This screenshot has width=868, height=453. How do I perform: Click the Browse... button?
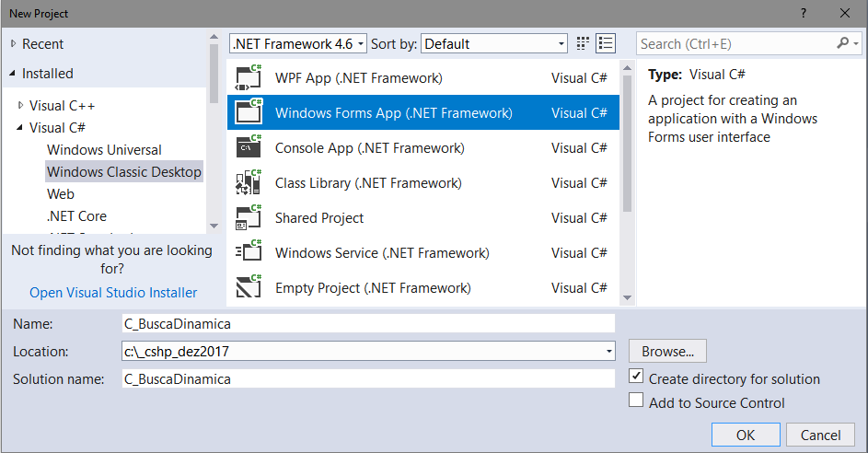(667, 351)
